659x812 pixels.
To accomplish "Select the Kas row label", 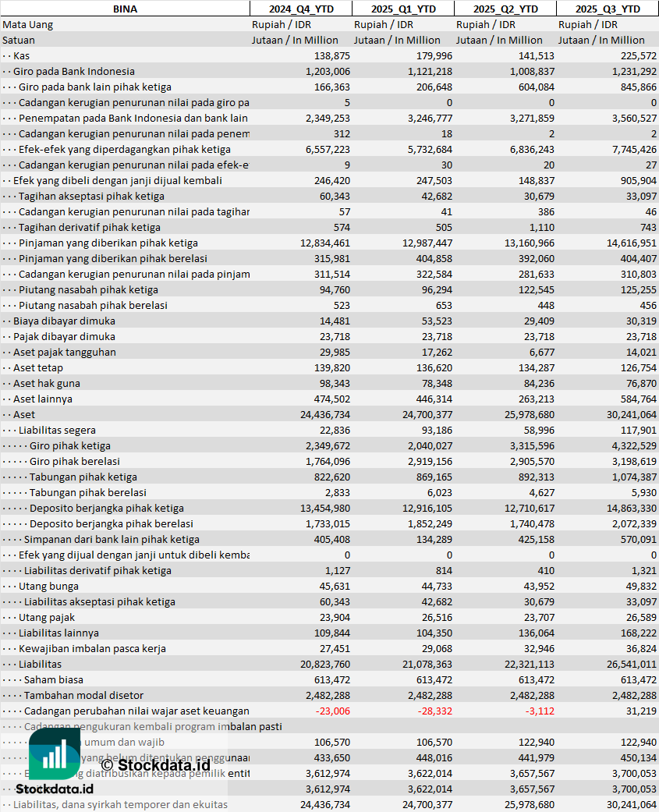I will [22, 56].
